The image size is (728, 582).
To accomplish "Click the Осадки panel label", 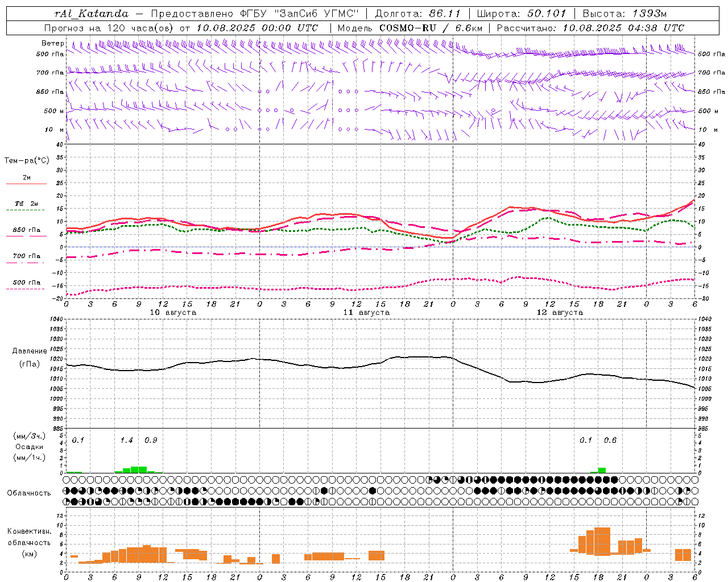I will coord(30,447).
